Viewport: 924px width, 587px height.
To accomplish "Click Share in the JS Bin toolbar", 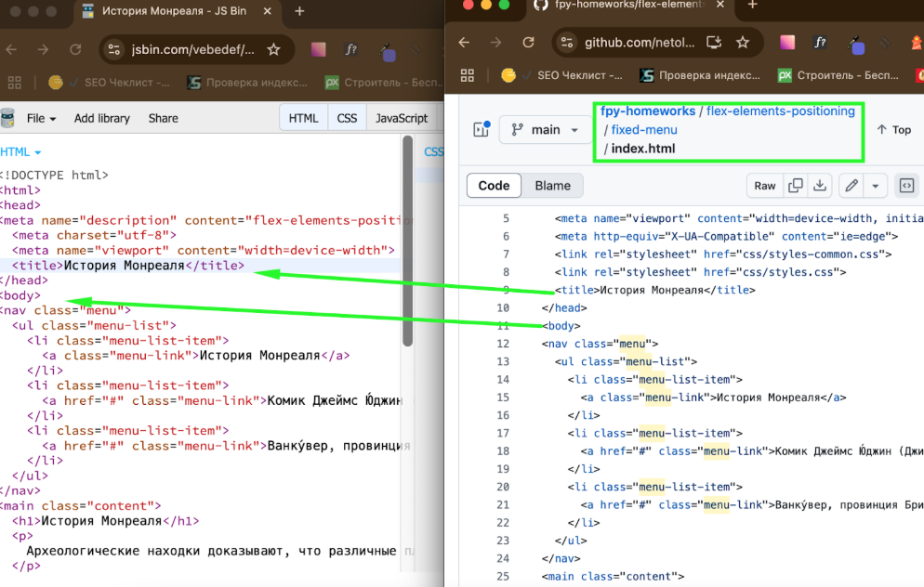I will 164,118.
